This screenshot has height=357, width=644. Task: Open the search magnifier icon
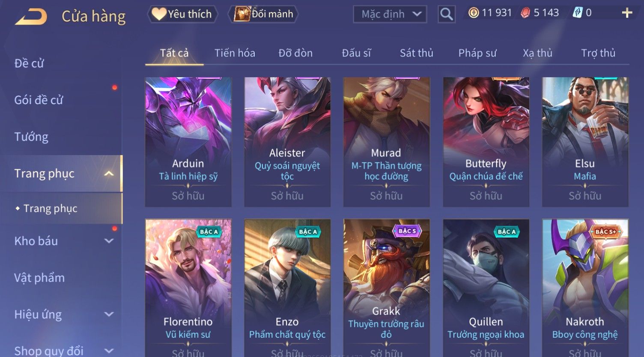(446, 14)
